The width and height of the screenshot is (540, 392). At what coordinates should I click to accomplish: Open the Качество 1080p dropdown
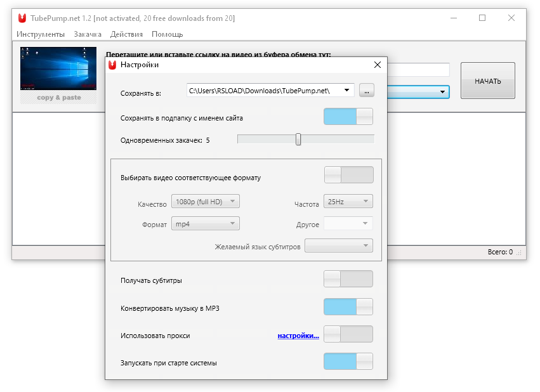pyautogui.click(x=206, y=201)
